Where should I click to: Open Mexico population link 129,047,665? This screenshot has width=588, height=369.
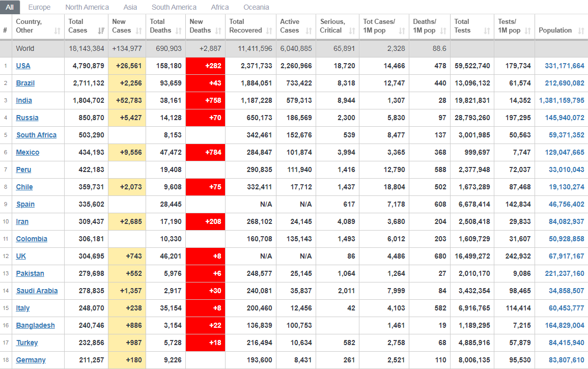[x=565, y=152]
